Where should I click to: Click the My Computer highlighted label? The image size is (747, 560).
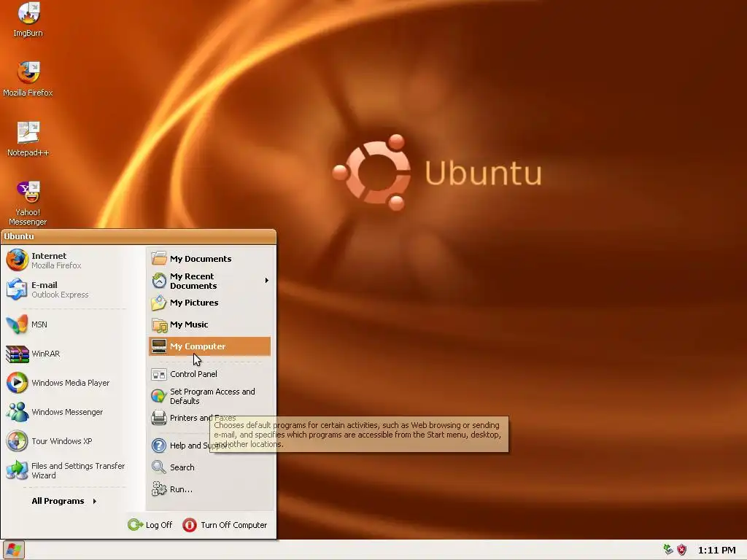point(198,346)
